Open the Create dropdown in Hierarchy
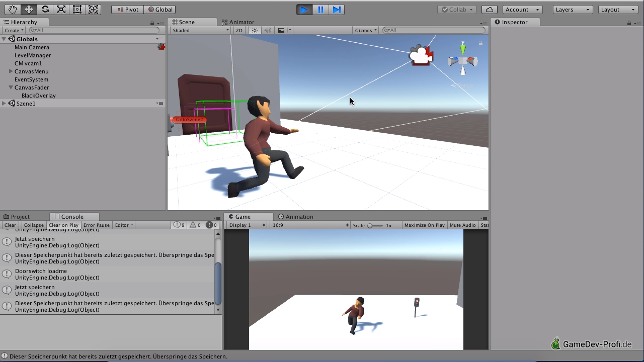This screenshot has height=362, width=644. (14, 30)
